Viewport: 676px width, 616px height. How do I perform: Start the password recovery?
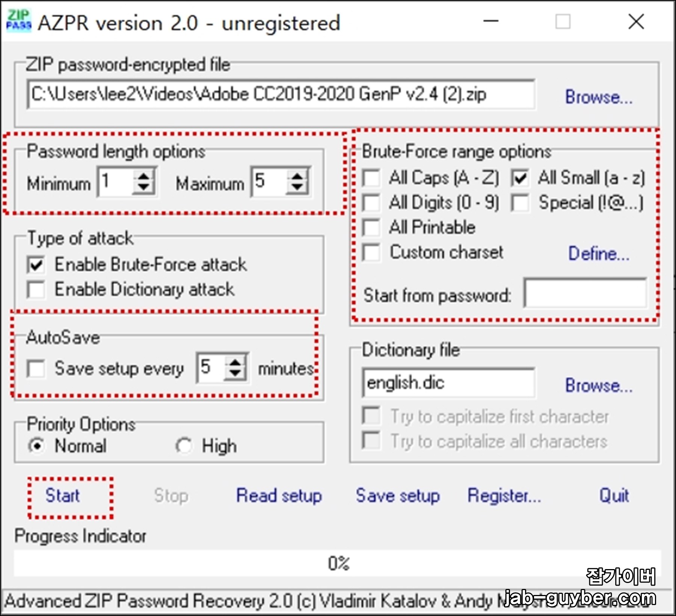click(62, 496)
